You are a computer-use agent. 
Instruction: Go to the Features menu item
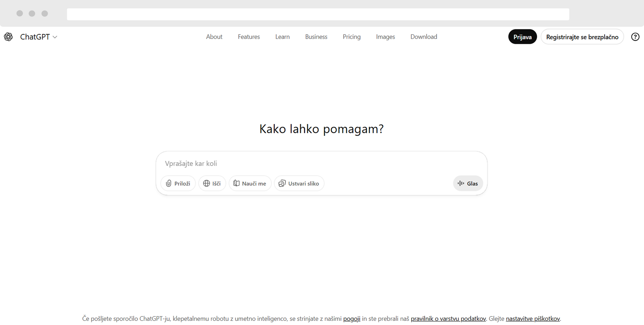(249, 37)
